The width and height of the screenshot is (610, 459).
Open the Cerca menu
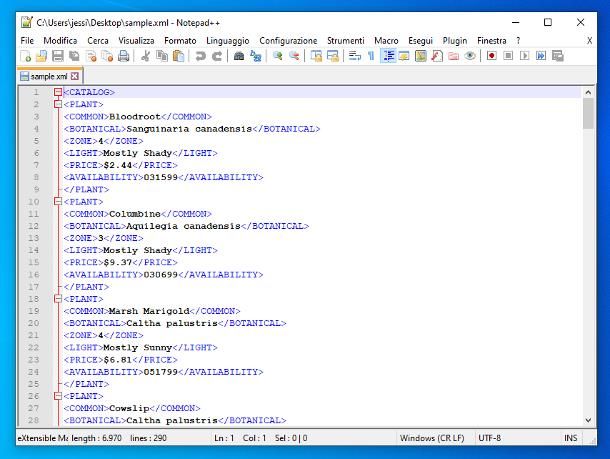click(98, 40)
